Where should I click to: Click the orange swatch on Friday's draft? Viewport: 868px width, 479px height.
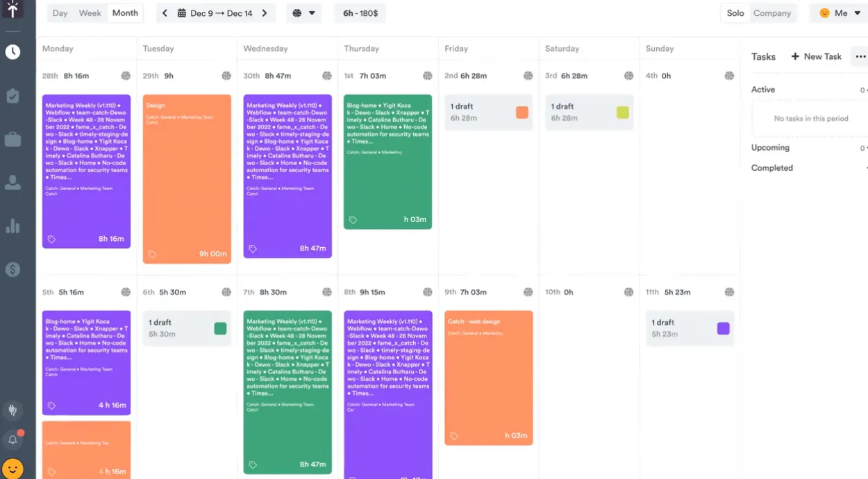point(522,112)
